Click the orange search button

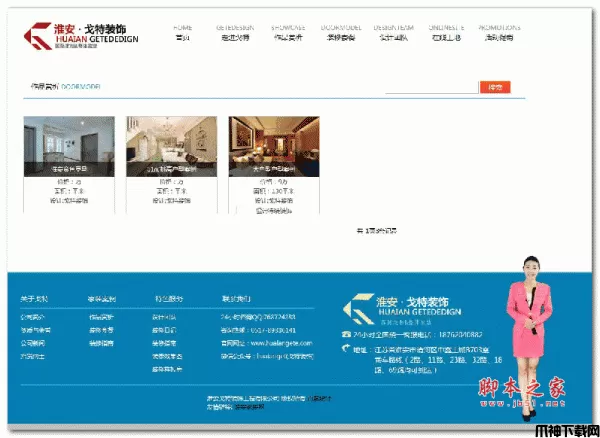(x=495, y=87)
